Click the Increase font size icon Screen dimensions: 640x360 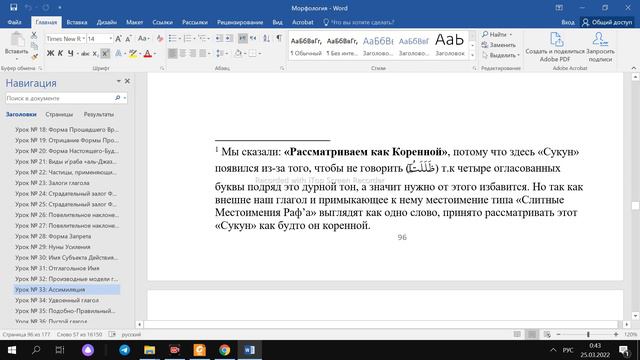coord(118,39)
